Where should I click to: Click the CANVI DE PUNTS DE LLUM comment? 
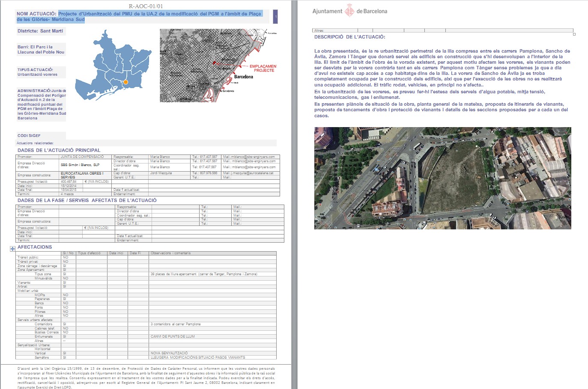[x=173, y=336]
